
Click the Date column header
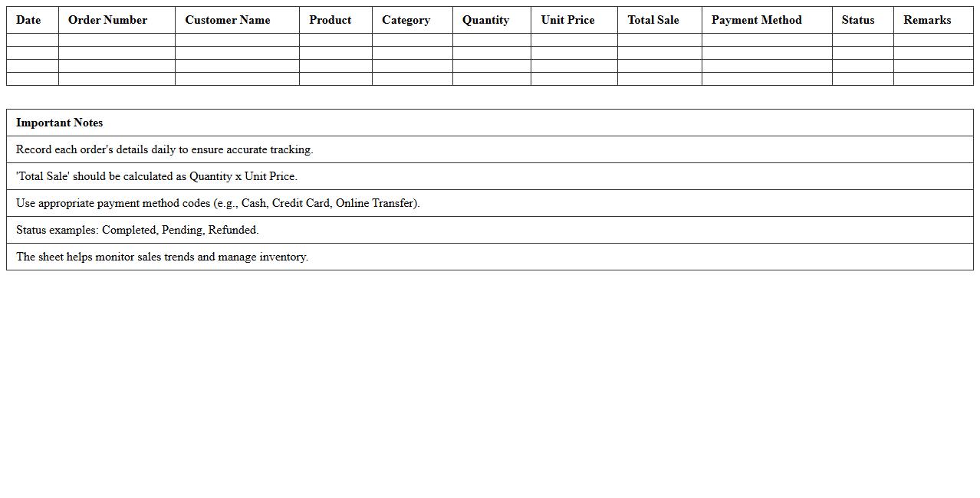click(28, 20)
